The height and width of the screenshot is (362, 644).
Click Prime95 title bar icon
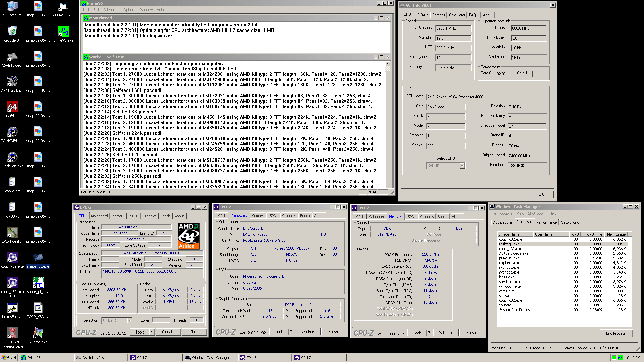84,3
